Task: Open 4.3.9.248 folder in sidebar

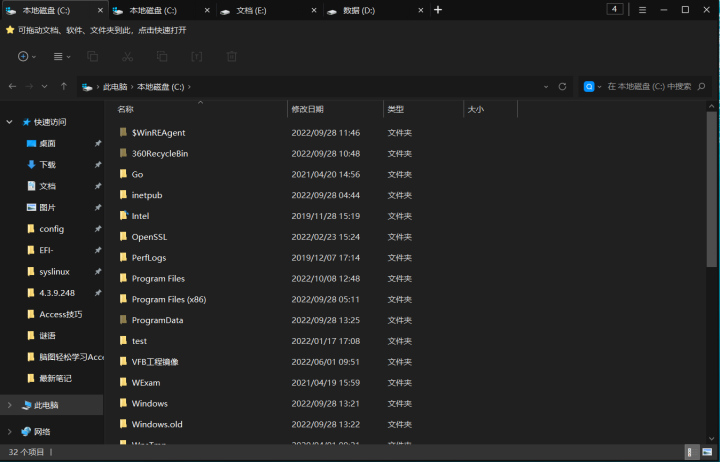Action: pos(57,293)
